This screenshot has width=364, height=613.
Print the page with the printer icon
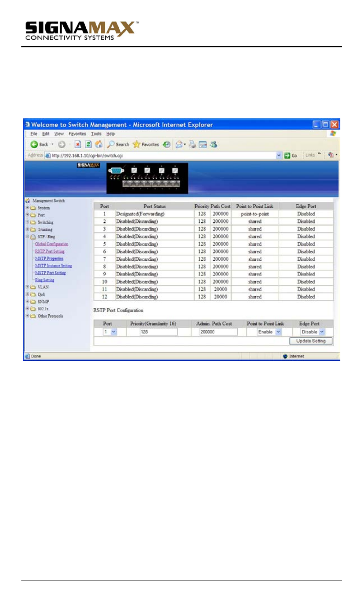[x=192, y=144]
